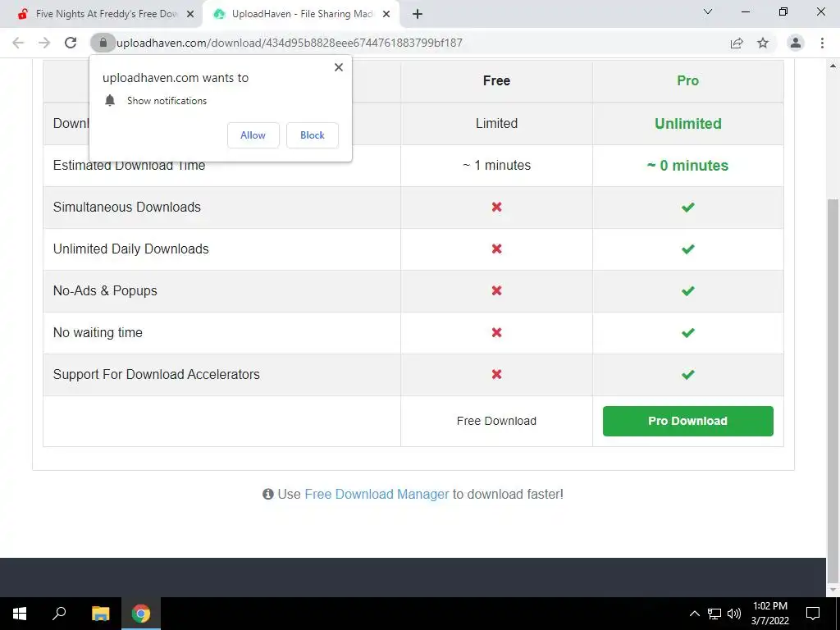Image resolution: width=840 pixels, height=630 pixels.
Task: Click the Free Download link
Action: pyautogui.click(x=496, y=421)
